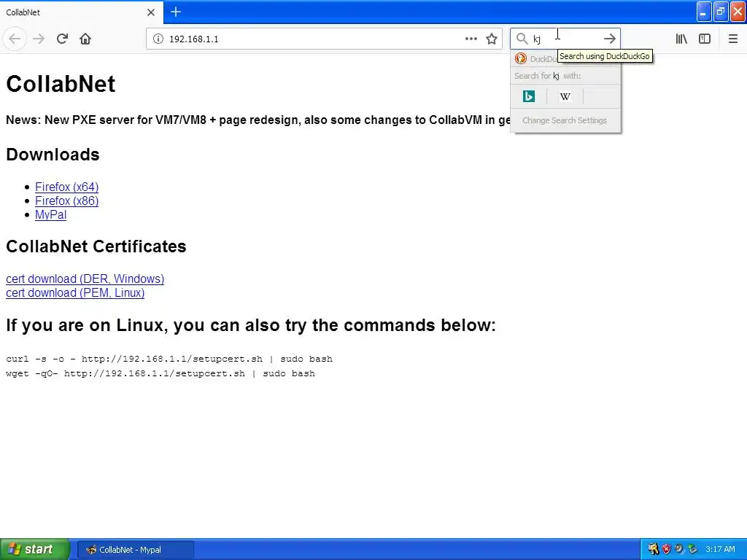The width and height of the screenshot is (747, 560).
Task: Submit search with the arrow button
Action: tap(609, 39)
